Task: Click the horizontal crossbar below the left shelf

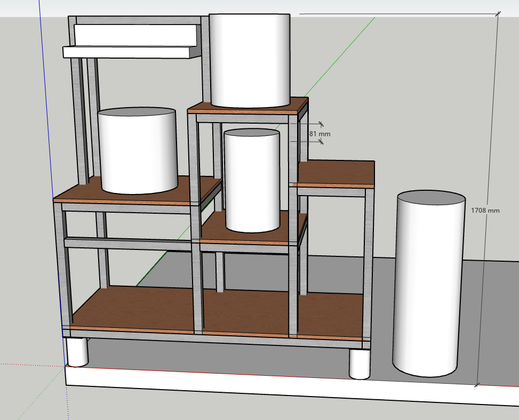Action: [x=128, y=243]
